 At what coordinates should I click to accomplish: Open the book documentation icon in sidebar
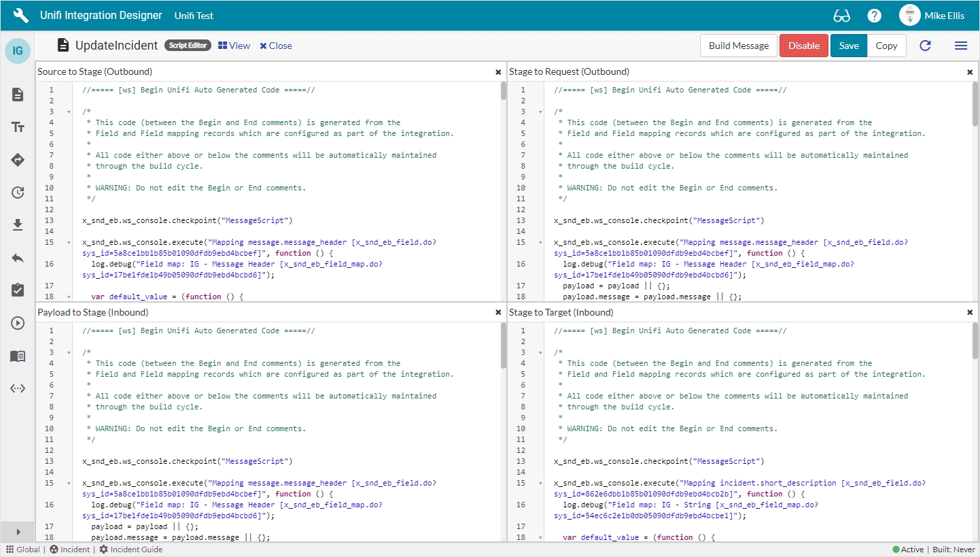pos(18,356)
